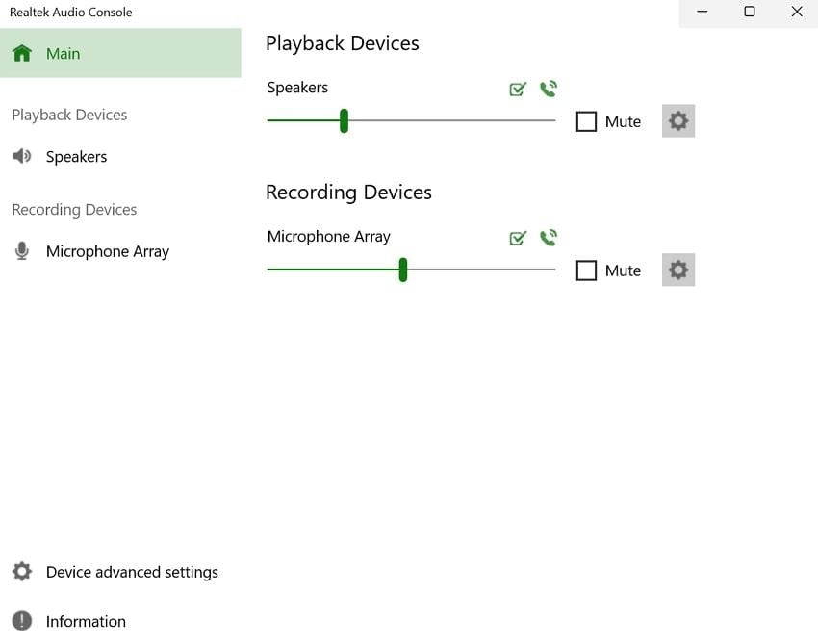The width and height of the screenshot is (818, 644).
Task: Click the Playback Devices sidebar section label
Action: pyautogui.click(x=69, y=115)
